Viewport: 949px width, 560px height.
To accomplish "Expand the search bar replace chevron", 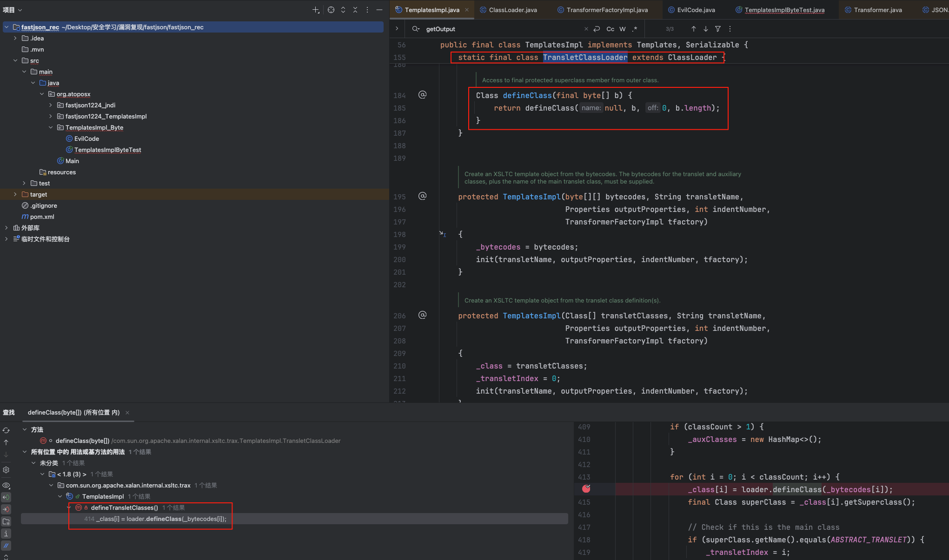I will click(397, 29).
